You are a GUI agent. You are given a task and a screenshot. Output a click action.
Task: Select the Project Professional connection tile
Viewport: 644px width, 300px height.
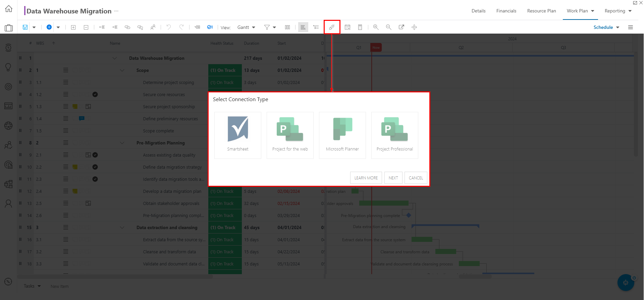(395, 135)
